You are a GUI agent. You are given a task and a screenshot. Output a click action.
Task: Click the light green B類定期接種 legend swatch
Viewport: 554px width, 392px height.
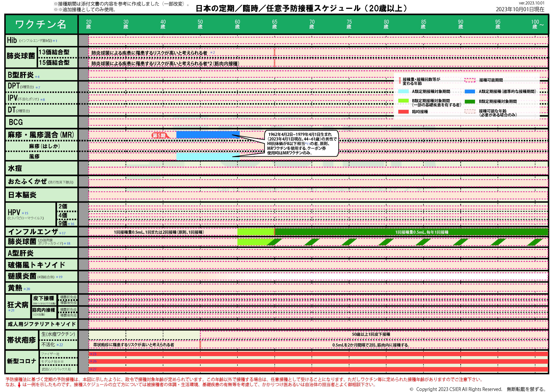[x=403, y=101]
